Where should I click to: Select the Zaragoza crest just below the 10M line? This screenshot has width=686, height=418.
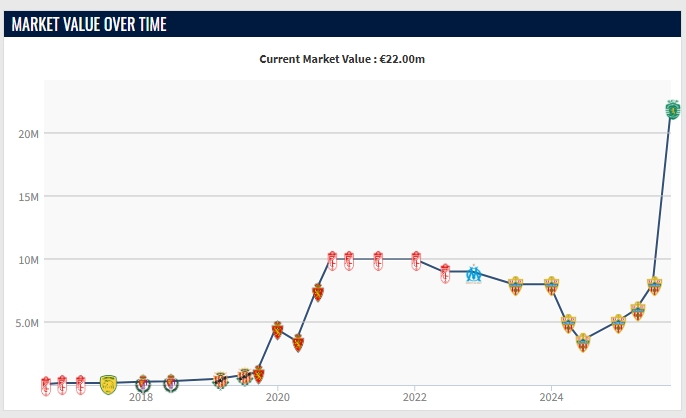[318, 292]
